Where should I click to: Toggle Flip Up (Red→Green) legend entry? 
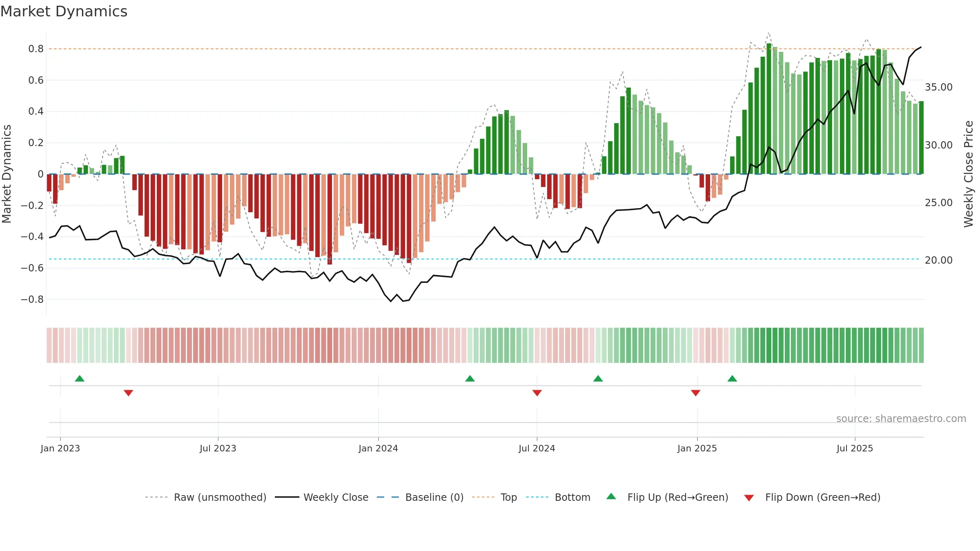pyautogui.click(x=667, y=497)
